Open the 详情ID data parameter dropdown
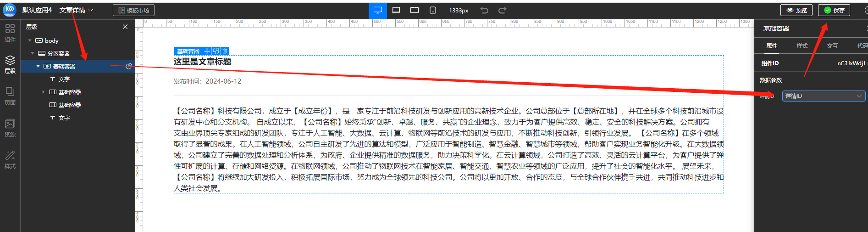 (824, 96)
